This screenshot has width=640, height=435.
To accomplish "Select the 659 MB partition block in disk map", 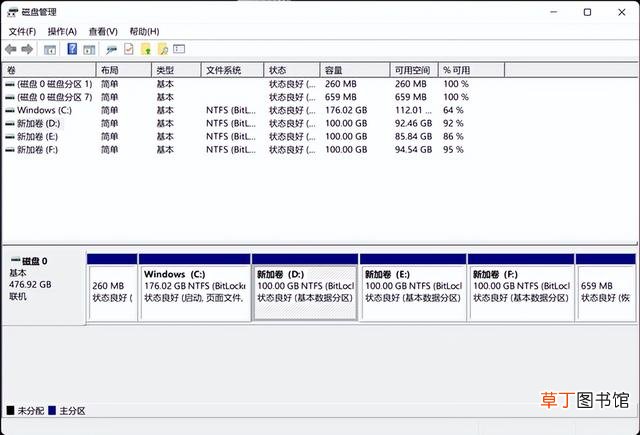I will (x=605, y=287).
